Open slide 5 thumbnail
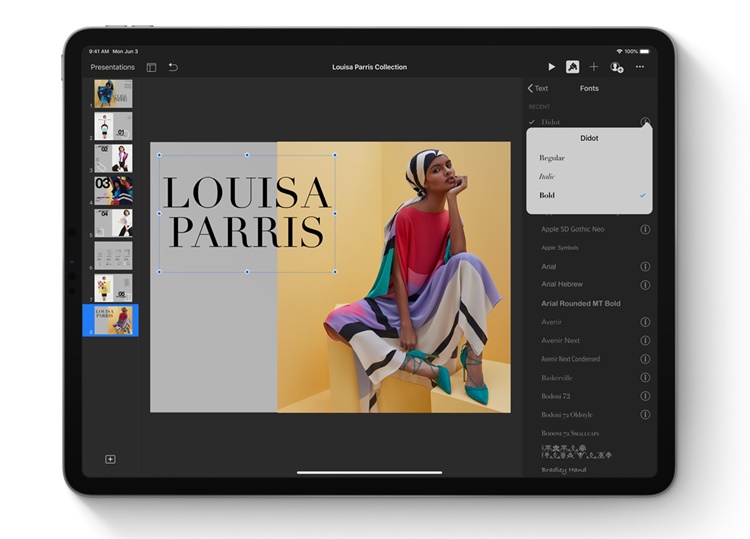This screenshot has height=539, width=750. click(113, 223)
